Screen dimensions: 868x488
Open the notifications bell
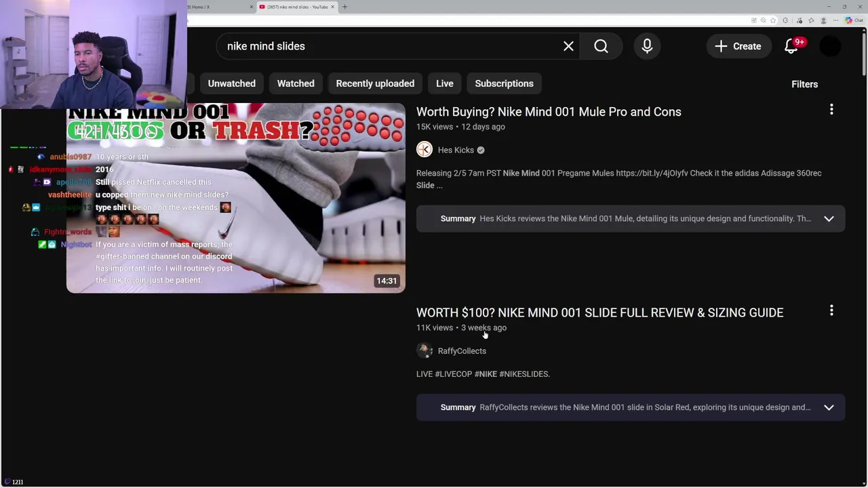pos(791,46)
